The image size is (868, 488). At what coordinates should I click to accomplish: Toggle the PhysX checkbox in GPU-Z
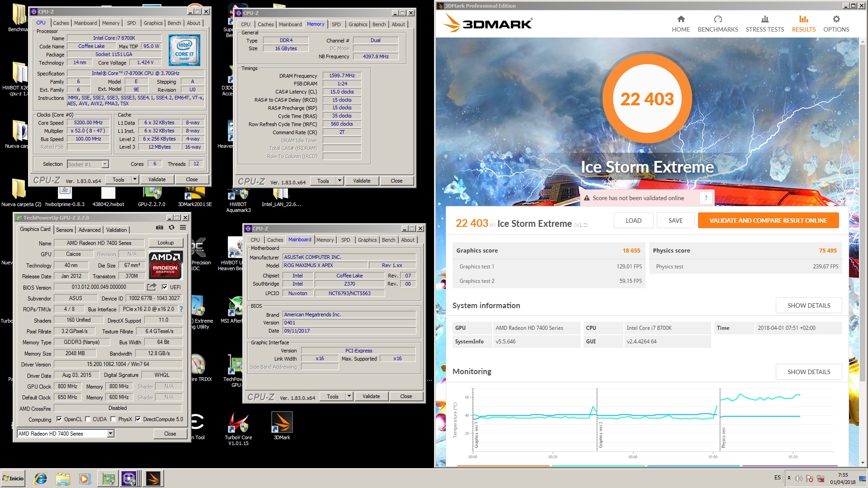click(x=113, y=419)
